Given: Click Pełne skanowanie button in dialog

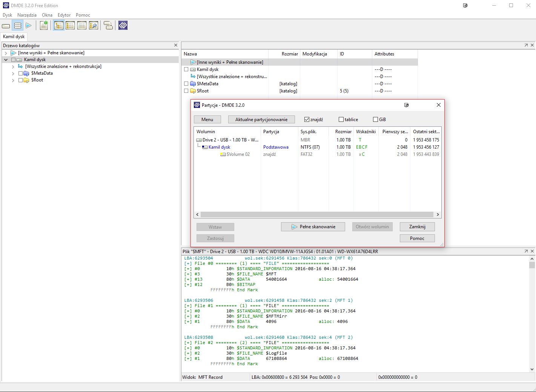Looking at the screenshot, I should click(x=313, y=227).
